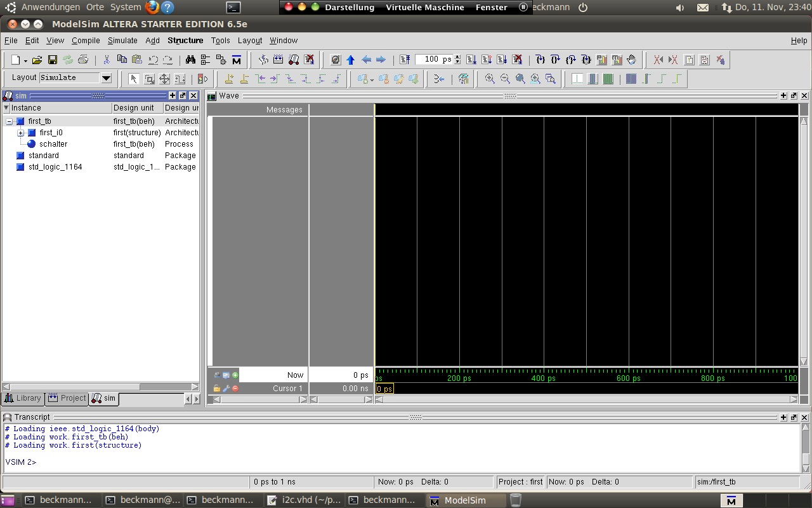Open the Help menu
812x508 pixels.
tap(799, 40)
